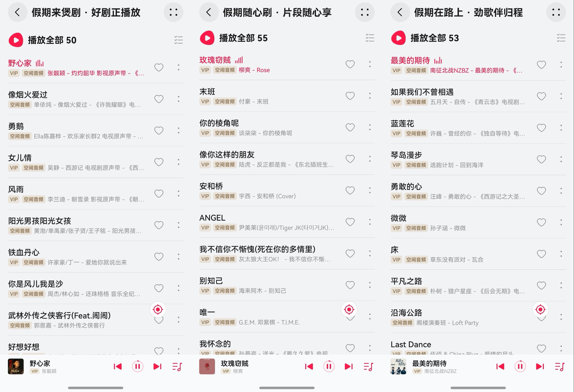Go back from 假期来煲剧 playlist
This screenshot has width=574, height=392.
[18, 12]
